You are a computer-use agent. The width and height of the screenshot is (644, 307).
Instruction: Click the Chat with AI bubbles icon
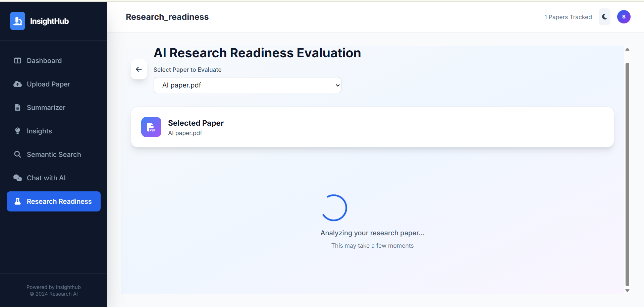pyautogui.click(x=17, y=178)
